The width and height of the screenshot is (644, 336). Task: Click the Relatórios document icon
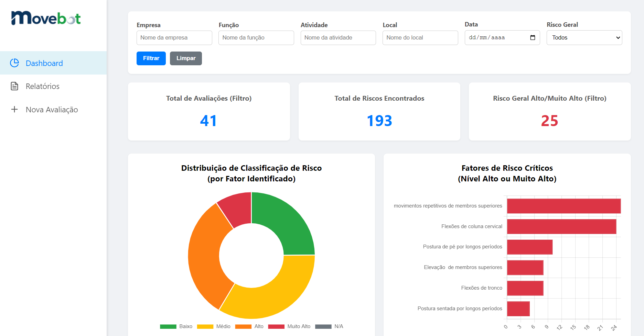click(14, 86)
